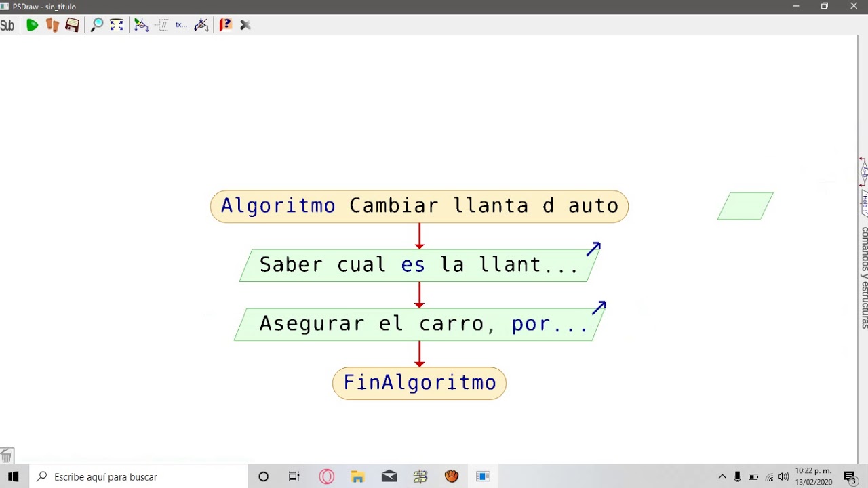The image size is (868, 488).
Task: Open the red bird-like app on taskbar
Action: point(452,476)
